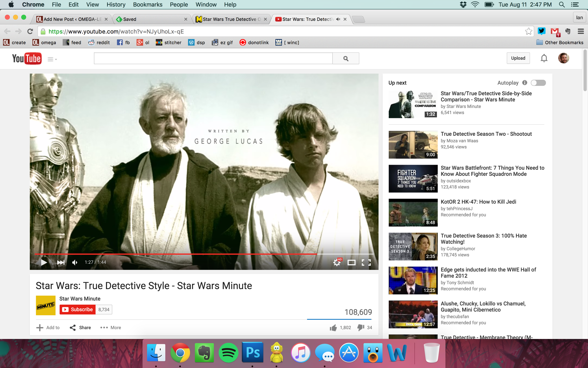Expand the YouTube guide menu dropdown
The height and width of the screenshot is (368, 588).
(x=52, y=59)
